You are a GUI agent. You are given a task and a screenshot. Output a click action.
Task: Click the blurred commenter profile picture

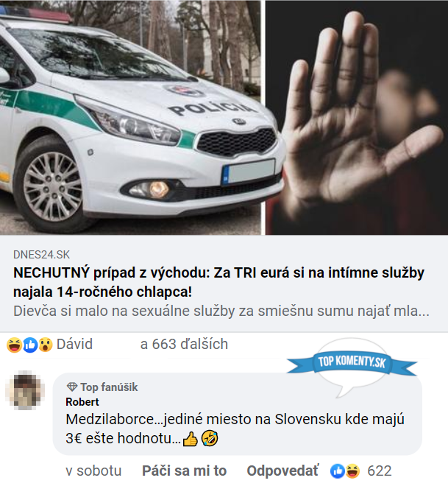click(x=25, y=390)
